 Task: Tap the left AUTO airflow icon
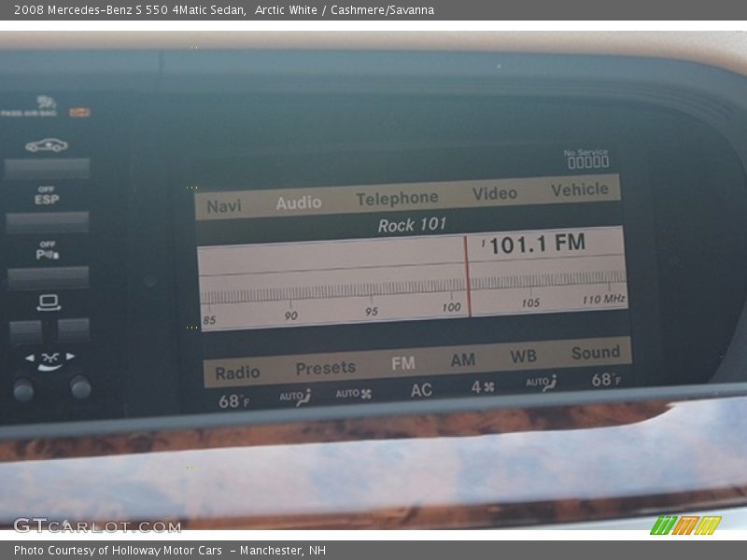point(295,398)
